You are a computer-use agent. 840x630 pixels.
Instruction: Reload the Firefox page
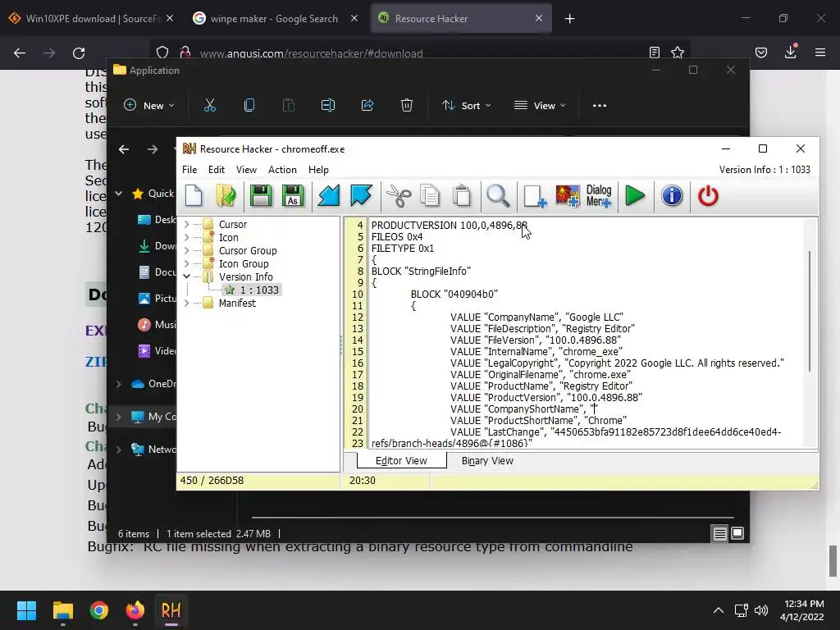[79, 53]
